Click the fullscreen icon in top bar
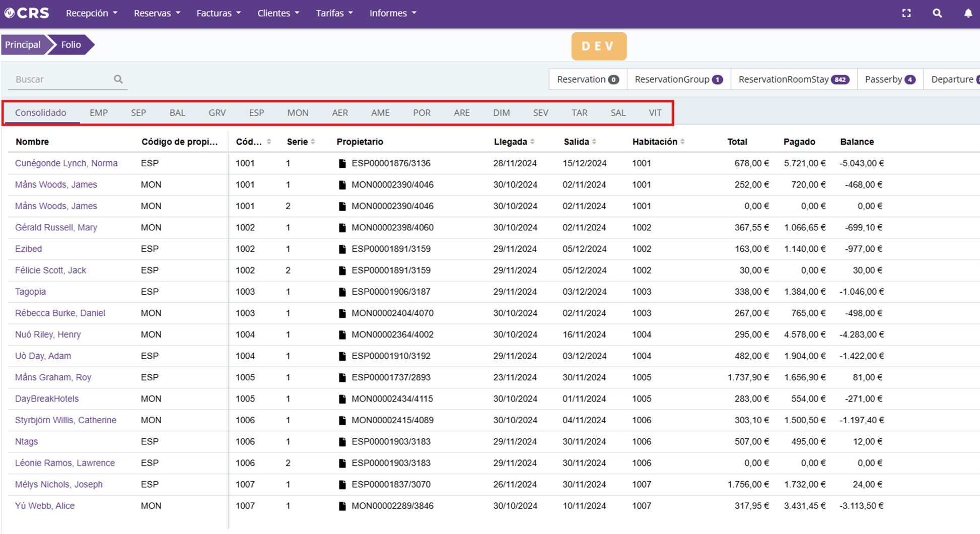The image size is (980, 534). tap(906, 13)
